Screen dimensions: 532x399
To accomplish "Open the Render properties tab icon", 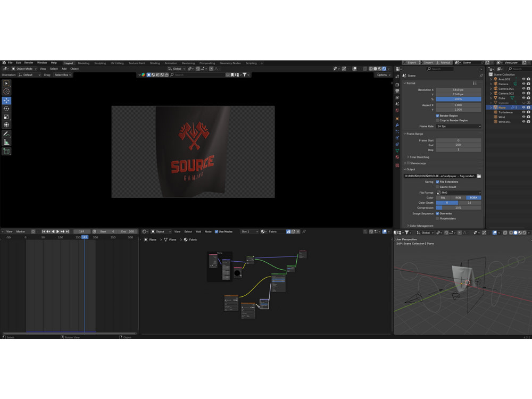I will (397, 85).
